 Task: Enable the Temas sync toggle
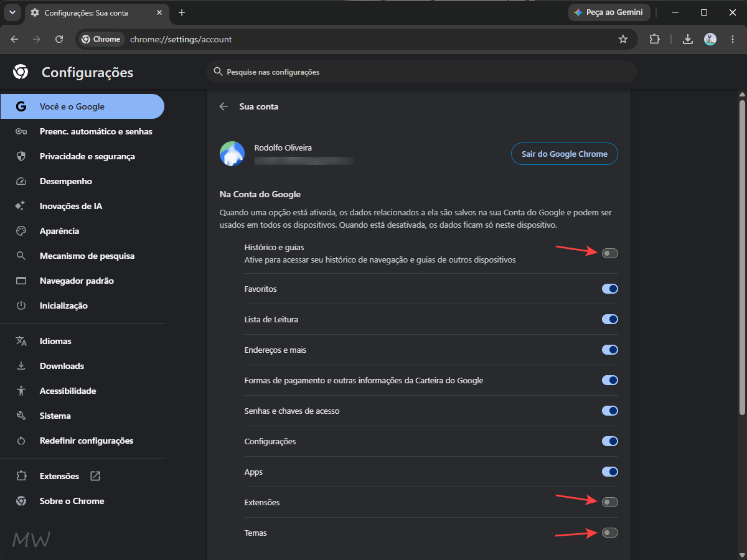pos(610,533)
